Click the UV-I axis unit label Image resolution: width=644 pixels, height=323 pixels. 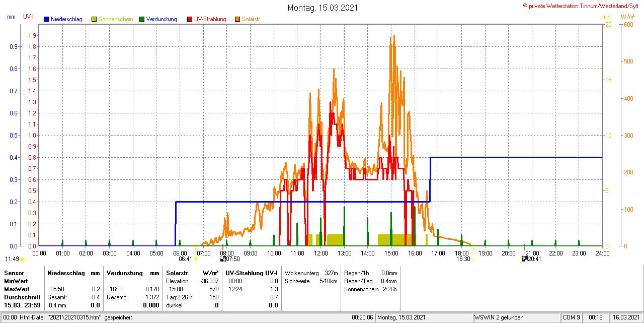tap(29, 17)
